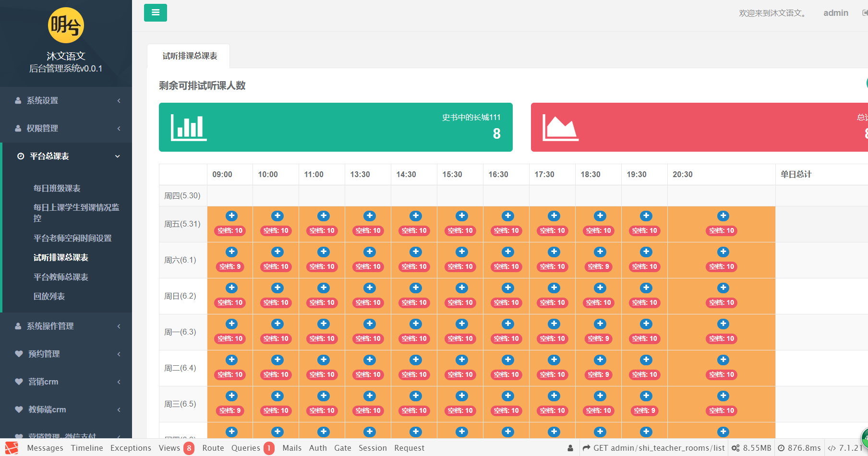This screenshot has height=456, width=868.
Task: Open the Views debugbar tab
Action: pyautogui.click(x=176, y=448)
